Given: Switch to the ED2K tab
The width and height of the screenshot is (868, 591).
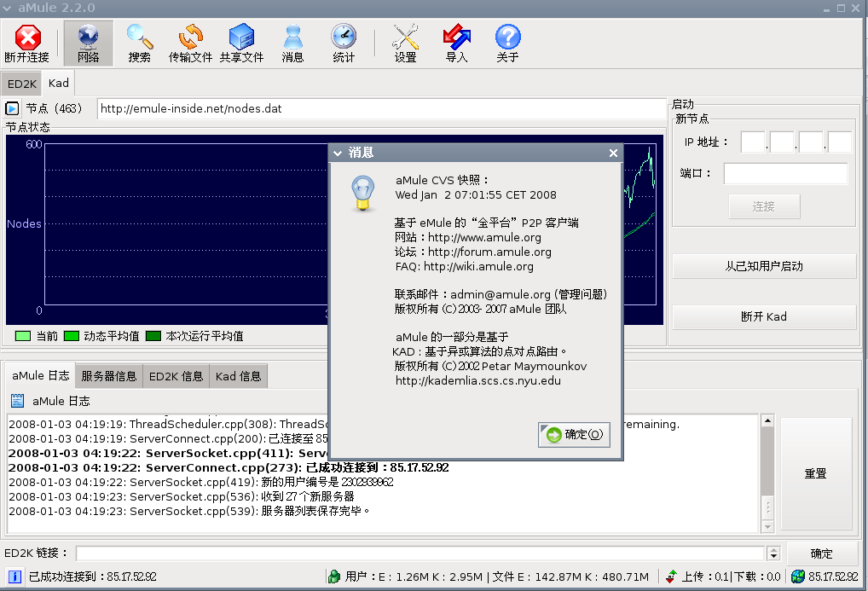Looking at the screenshot, I should (x=21, y=84).
